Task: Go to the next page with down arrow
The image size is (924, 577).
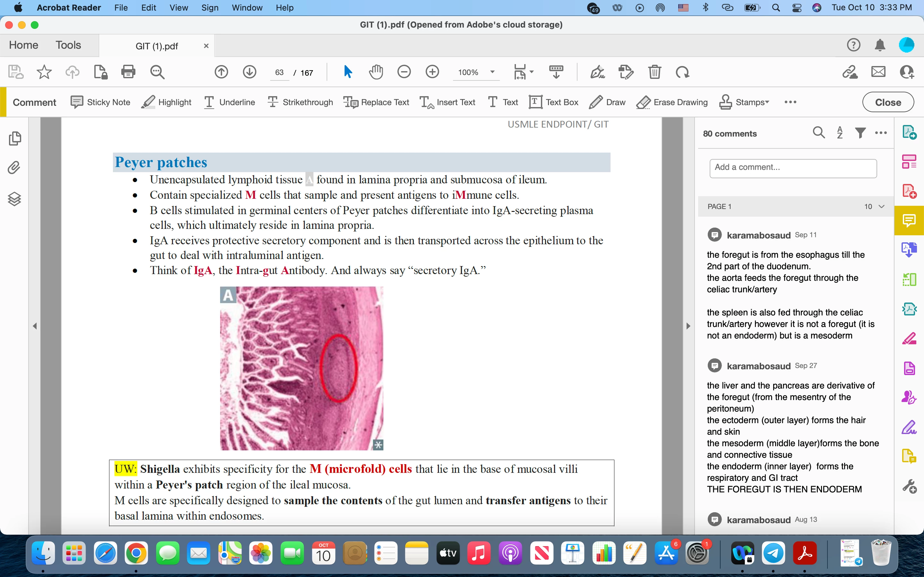Action: [x=249, y=72]
